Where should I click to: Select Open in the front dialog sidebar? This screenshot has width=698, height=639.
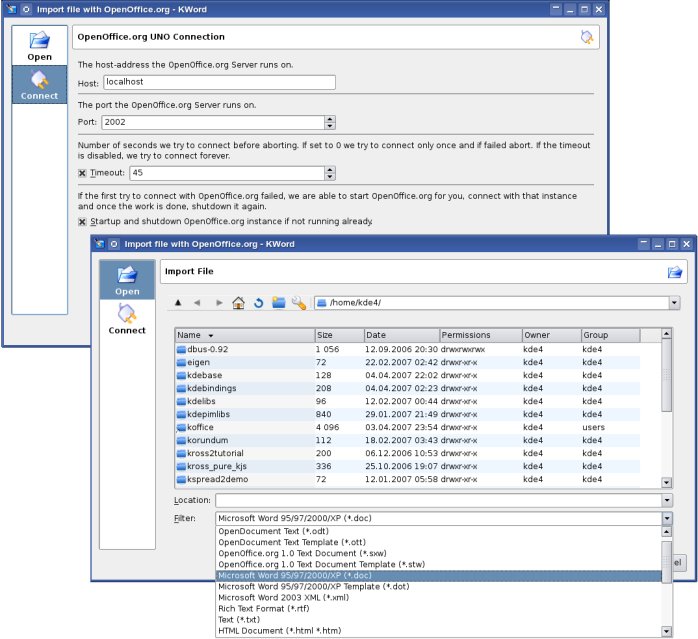[x=127, y=279]
